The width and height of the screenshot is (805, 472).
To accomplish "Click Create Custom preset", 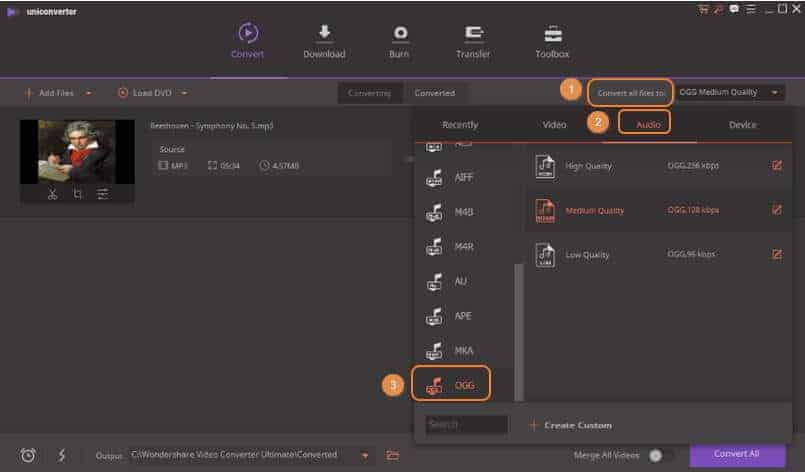I will (570, 425).
